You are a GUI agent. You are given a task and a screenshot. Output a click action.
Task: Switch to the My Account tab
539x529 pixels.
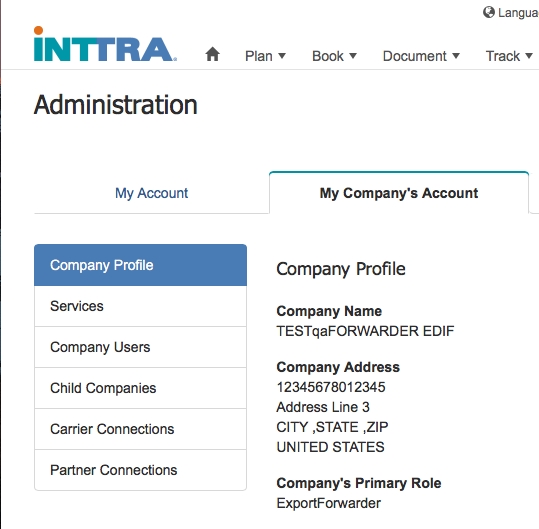coord(151,193)
